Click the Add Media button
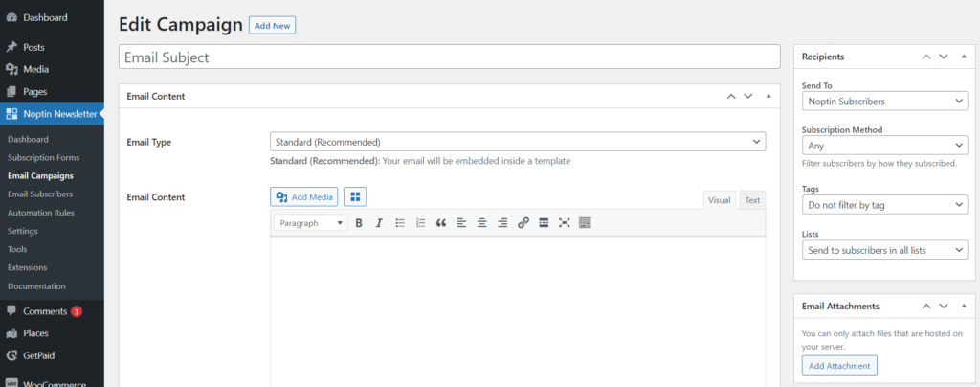Image resolution: width=980 pixels, height=387 pixels. click(304, 197)
